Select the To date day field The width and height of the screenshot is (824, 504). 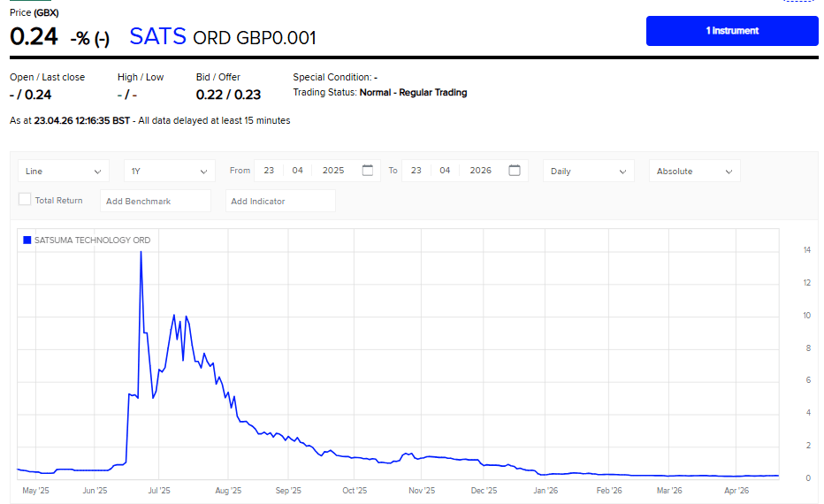pos(416,171)
